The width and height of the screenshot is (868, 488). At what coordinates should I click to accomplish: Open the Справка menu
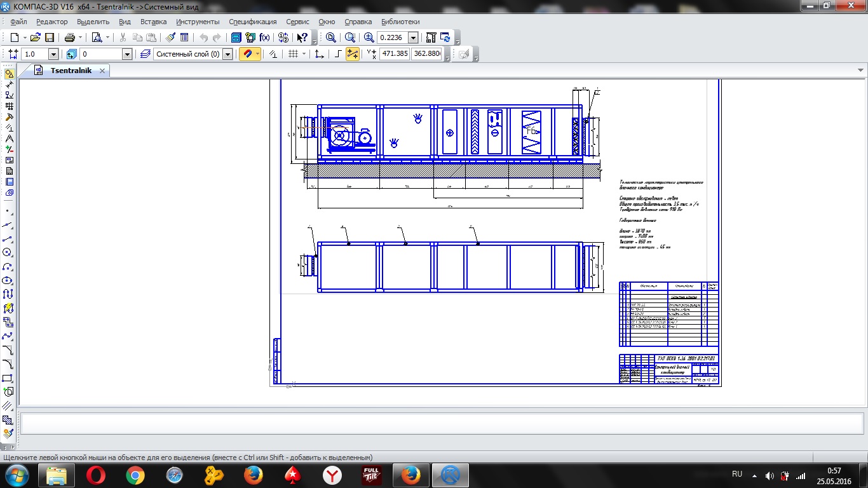pyautogui.click(x=358, y=22)
